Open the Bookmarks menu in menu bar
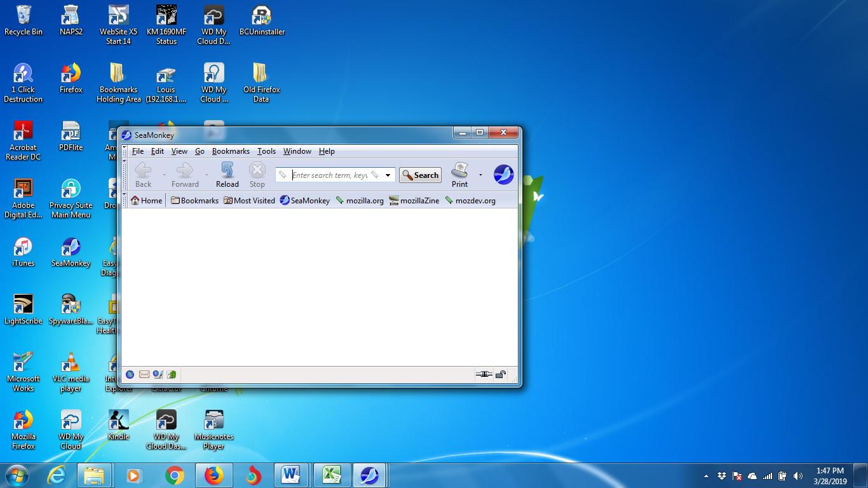 coord(231,151)
